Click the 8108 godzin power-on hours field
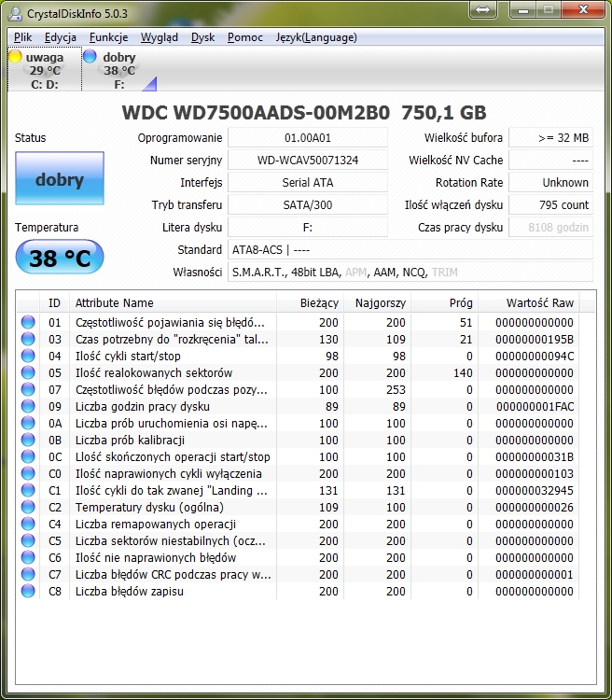 click(x=550, y=227)
